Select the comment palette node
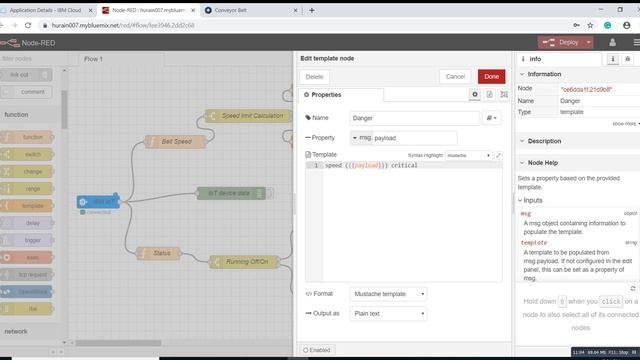The width and height of the screenshot is (640, 360). 27,92
